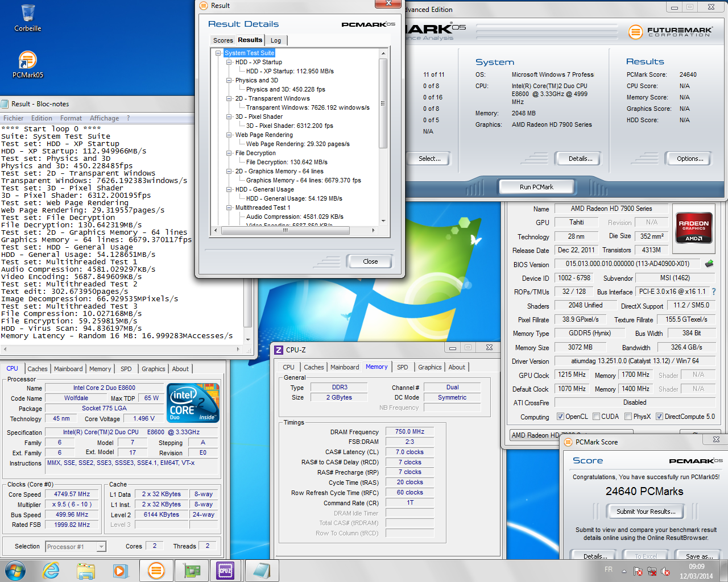Switch to GPU-Z graphics card taskbar icon
The image size is (728, 582).
[191, 570]
